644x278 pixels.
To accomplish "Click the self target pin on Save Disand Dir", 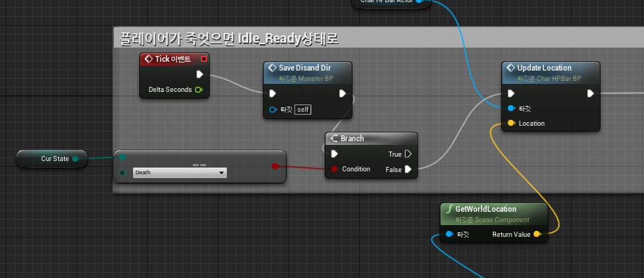I will click(273, 110).
